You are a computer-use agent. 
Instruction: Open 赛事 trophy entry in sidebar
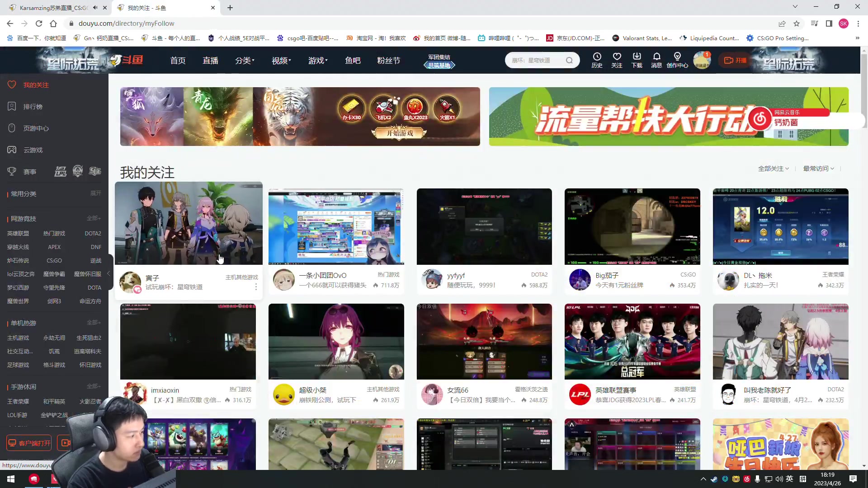[29, 172]
